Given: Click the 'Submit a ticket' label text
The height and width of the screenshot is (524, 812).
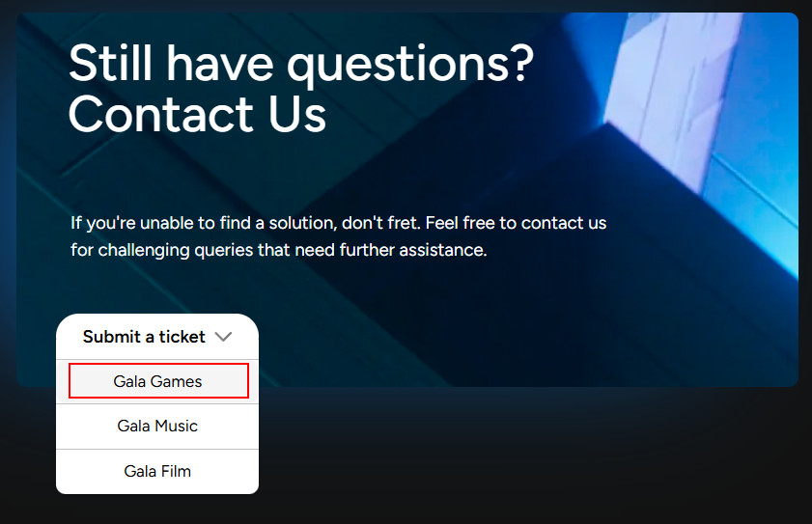Looking at the screenshot, I should (x=144, y=337).
